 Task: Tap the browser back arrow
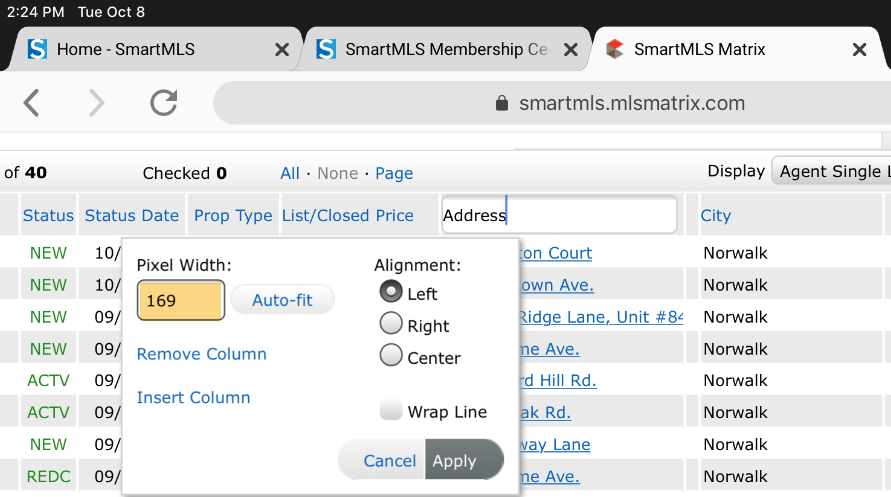[32, 103]
